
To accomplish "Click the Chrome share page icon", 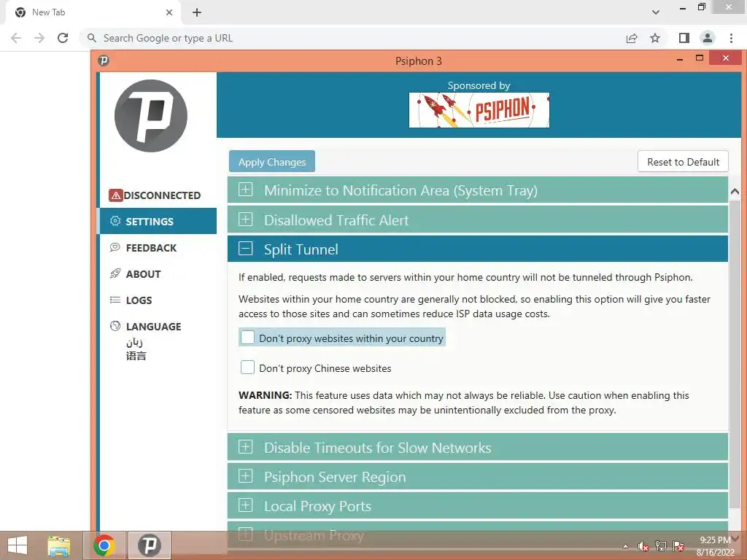I will tap(632, 38).
